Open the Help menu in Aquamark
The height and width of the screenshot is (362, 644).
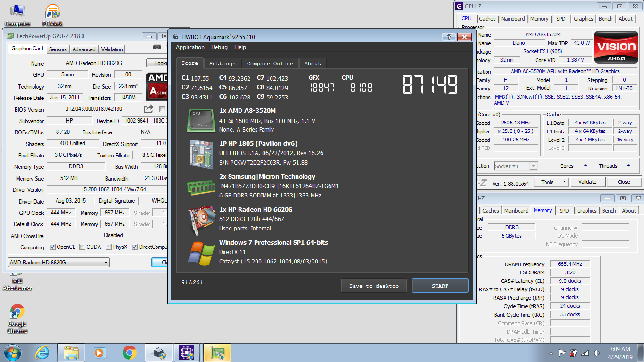tap(240, 47)
